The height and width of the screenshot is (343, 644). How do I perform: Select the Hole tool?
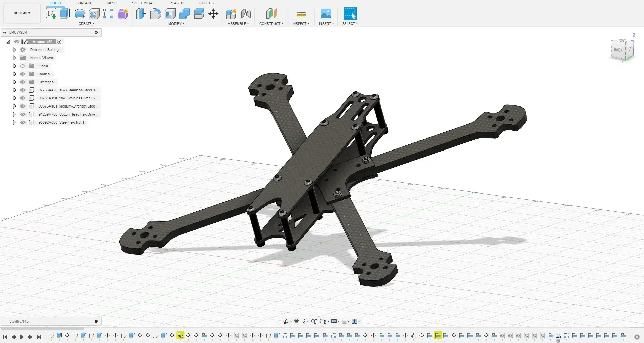point(94,13)
